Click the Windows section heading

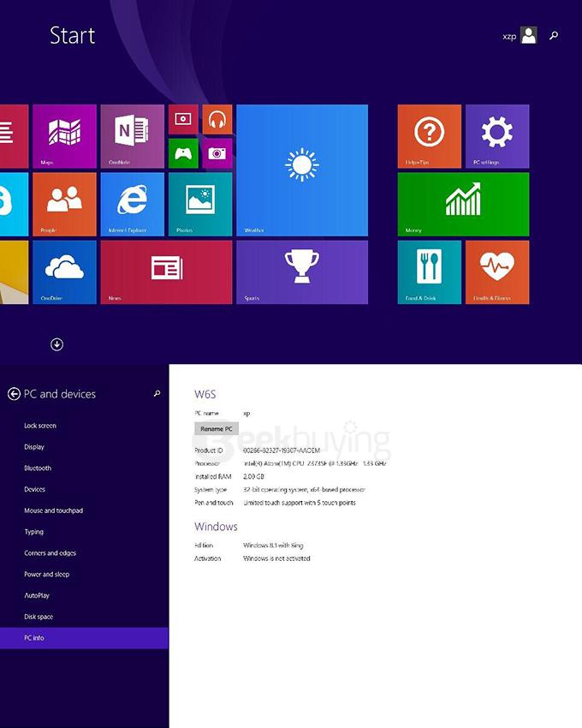coord(216,527)
